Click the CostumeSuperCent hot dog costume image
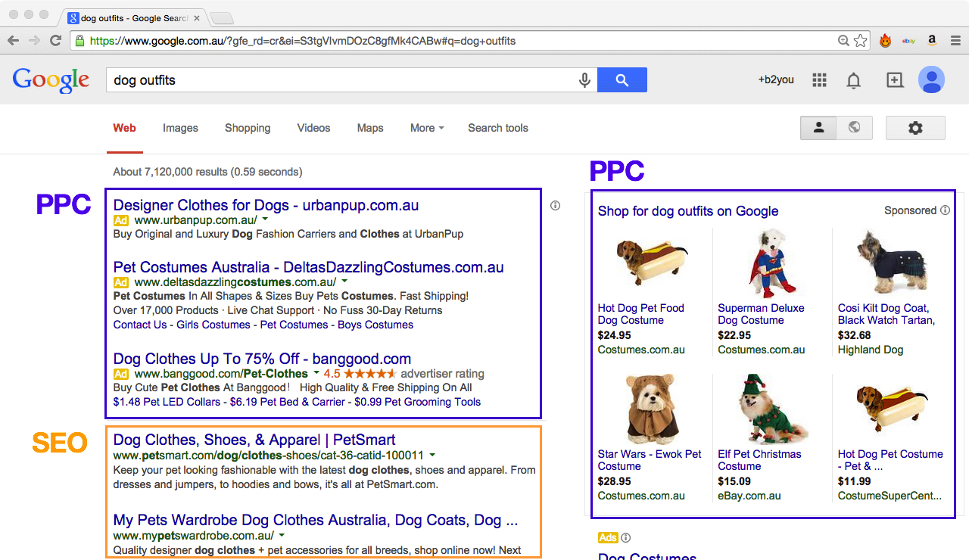969x560 pixels. (892, 409)
